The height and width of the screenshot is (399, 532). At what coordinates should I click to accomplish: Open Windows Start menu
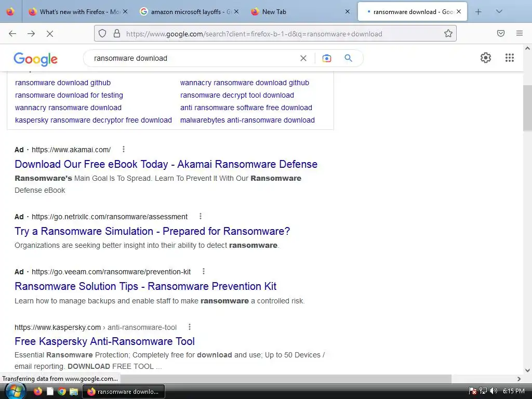click(15, 391)
